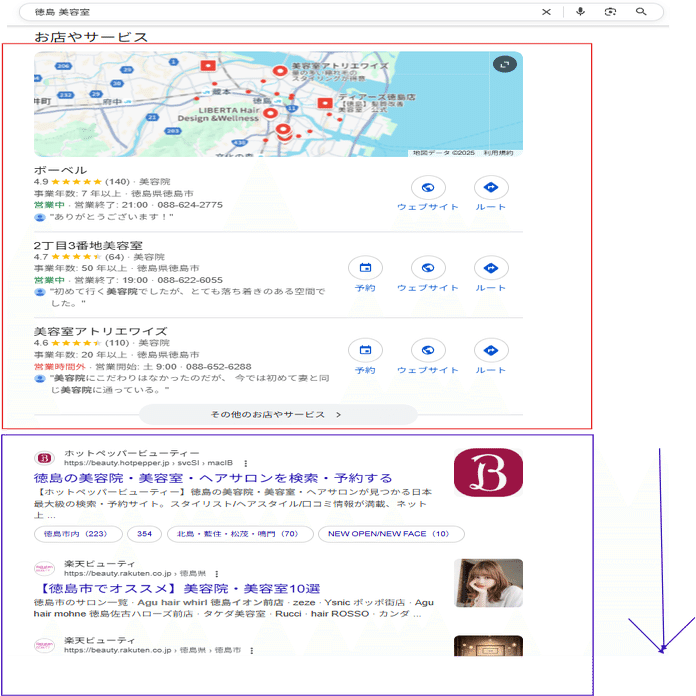Screen dimensions: 696x696
Task: Click the woman photo thumbnail of Rakuten result
Action: coord(488,583)
